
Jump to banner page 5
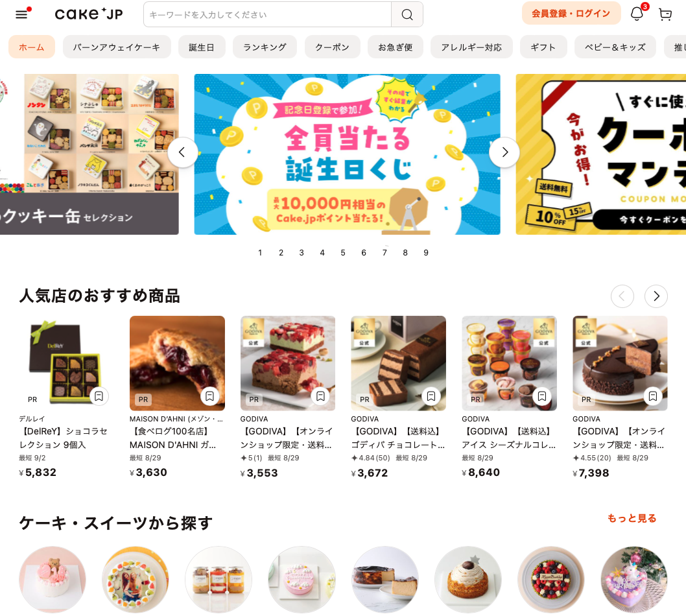[343, 252]
